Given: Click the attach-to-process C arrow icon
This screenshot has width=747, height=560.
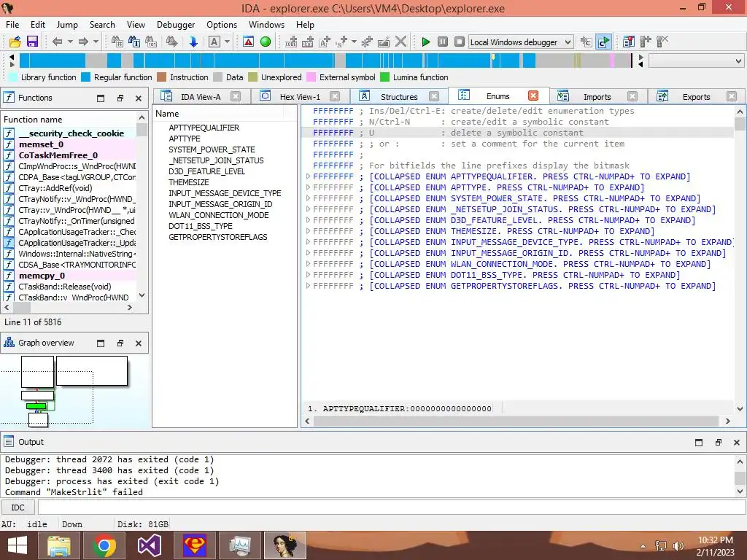Looking at the screenshot, I should coord(586,42).
